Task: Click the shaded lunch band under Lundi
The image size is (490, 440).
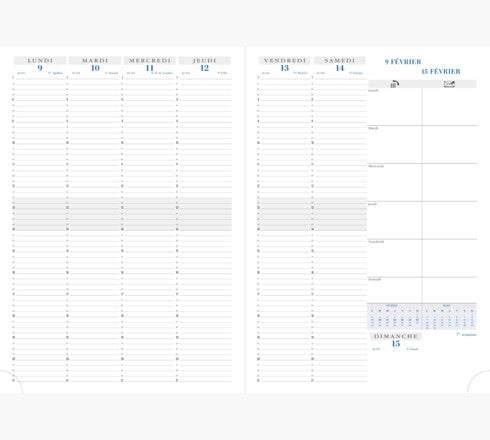Action: tap(40, 214)
